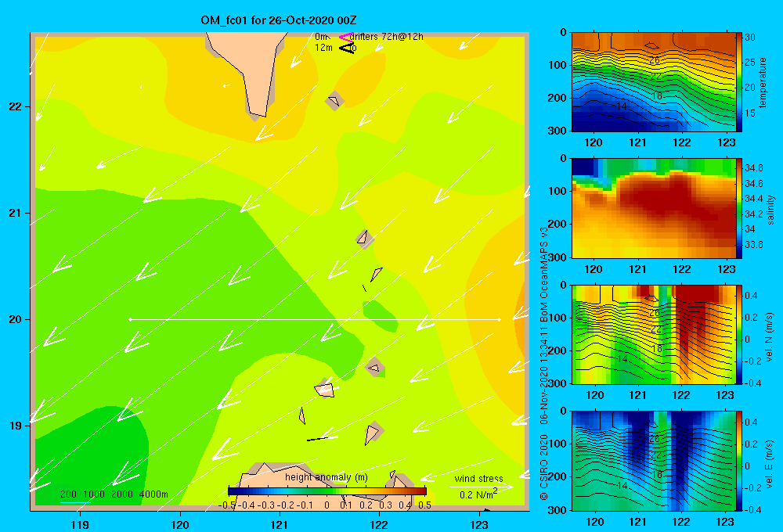Click the '0.2 N/m2' wind stress value
Image resolution: width=783 pixels, height=532 pixels.
click(x=478, y=494)
